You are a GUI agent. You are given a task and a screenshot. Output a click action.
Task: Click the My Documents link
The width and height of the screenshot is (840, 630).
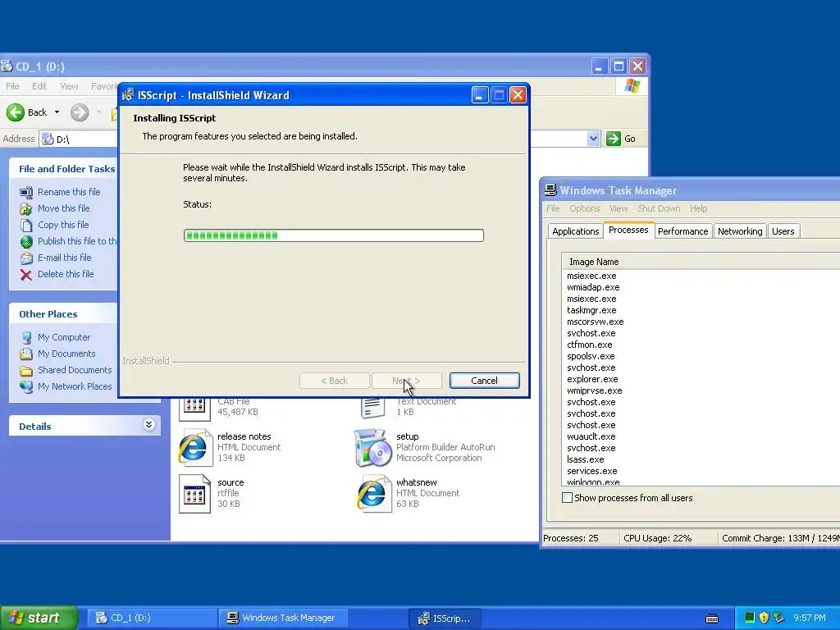(x=66, y=354)
